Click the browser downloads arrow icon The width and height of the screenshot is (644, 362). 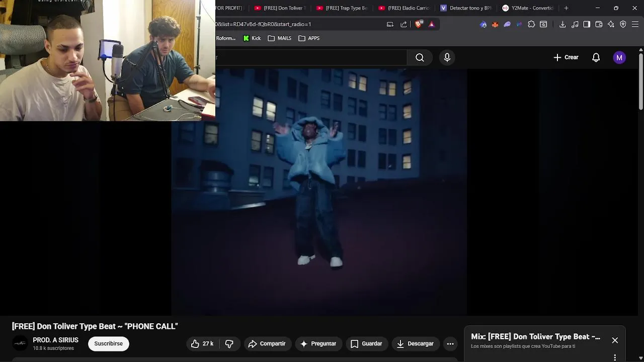point(562,24)
